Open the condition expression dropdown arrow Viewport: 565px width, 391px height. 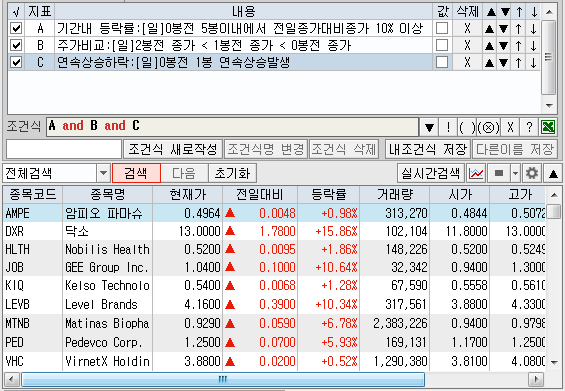[x=429, y=127]
